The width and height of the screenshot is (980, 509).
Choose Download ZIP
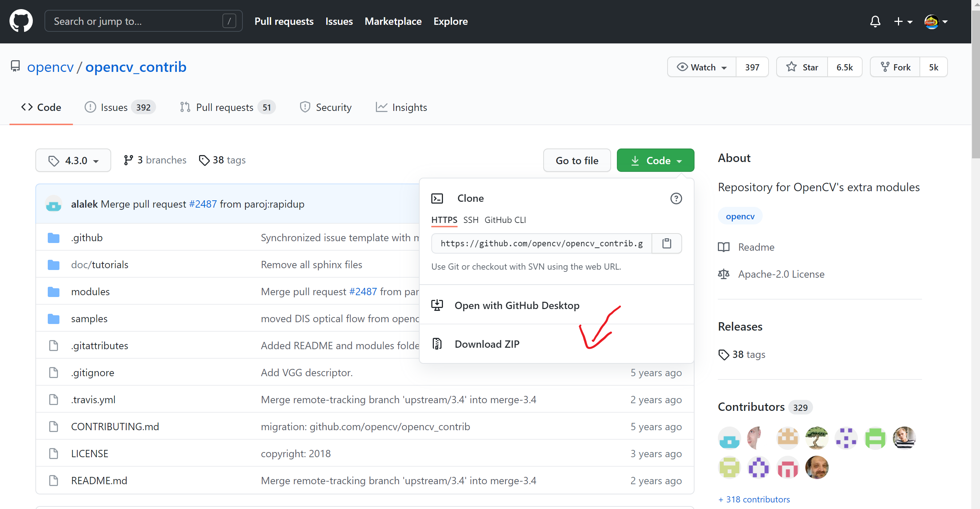point(556,344)
